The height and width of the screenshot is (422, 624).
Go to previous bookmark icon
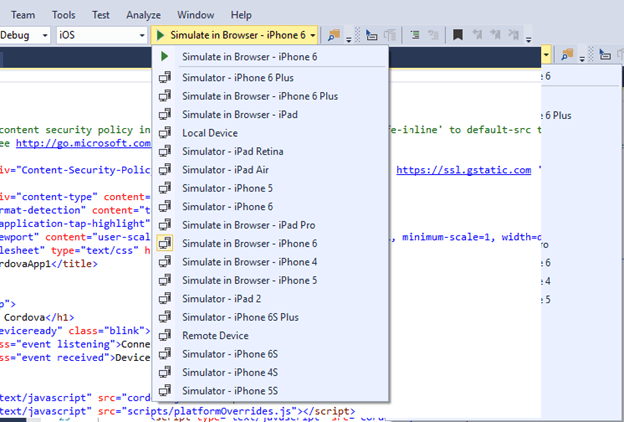point(477,35)
